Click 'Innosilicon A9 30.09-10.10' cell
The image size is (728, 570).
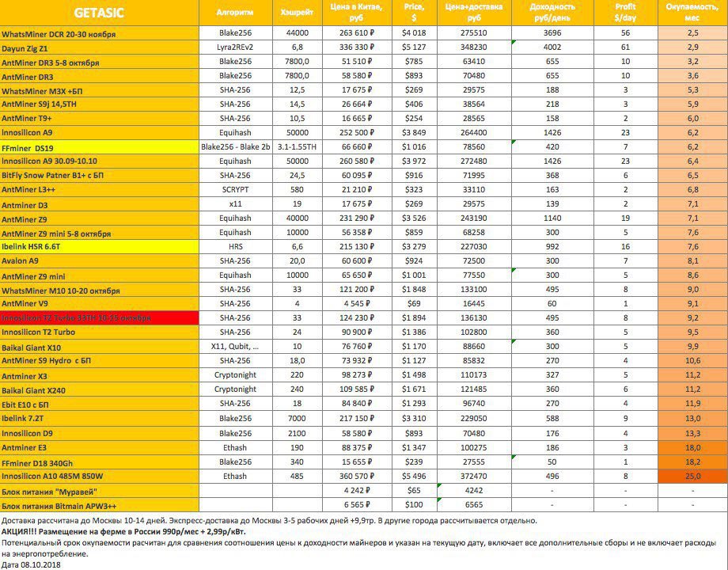tap(100, 161)
